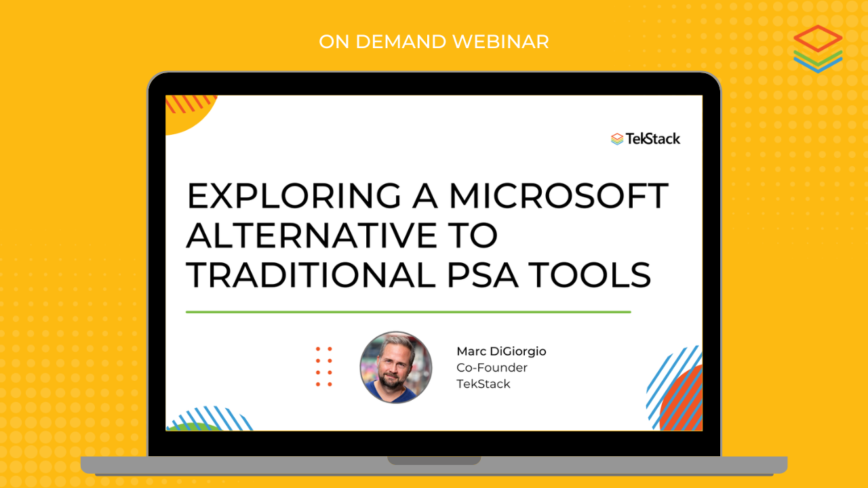Click the "ON DEMAND WEBINAR" heading
This screenshot has width=868, height=488.
point(434,41)
